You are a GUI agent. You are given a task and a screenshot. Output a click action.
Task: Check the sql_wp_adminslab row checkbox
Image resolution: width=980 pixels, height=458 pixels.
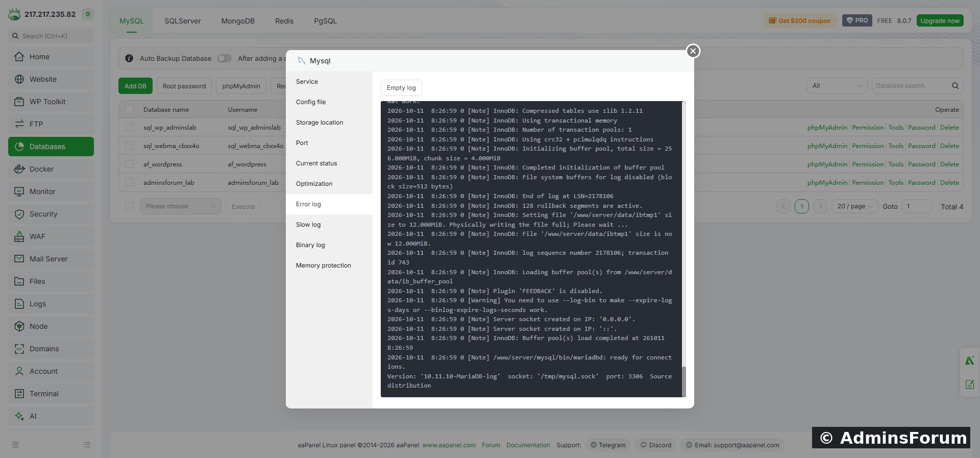(129, 128)
